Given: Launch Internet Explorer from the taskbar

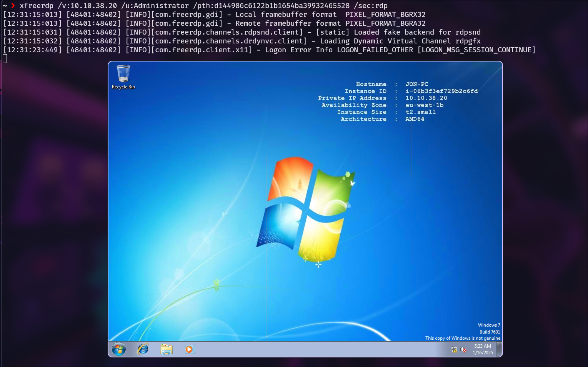Looking at the screenshot, I should [143, 349].
